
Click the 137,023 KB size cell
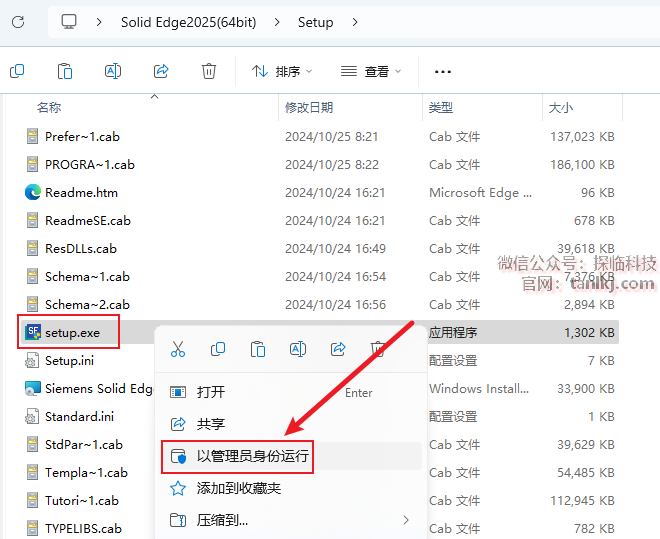tap(583, 136)
